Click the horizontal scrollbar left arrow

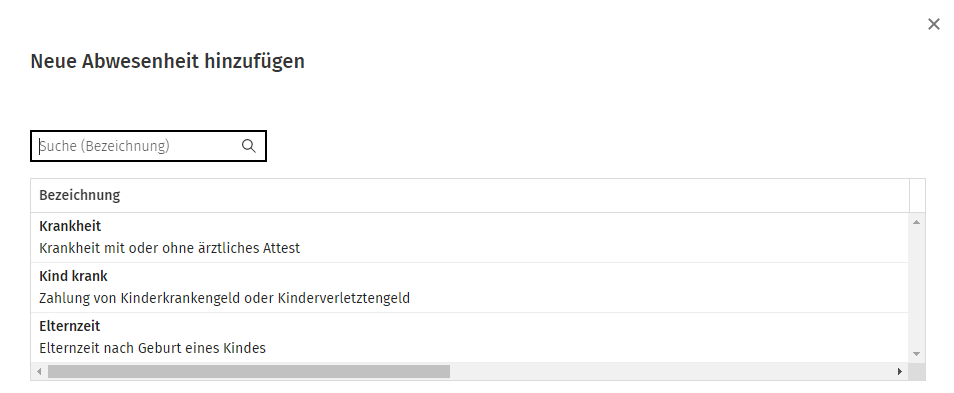click(40, 371)
